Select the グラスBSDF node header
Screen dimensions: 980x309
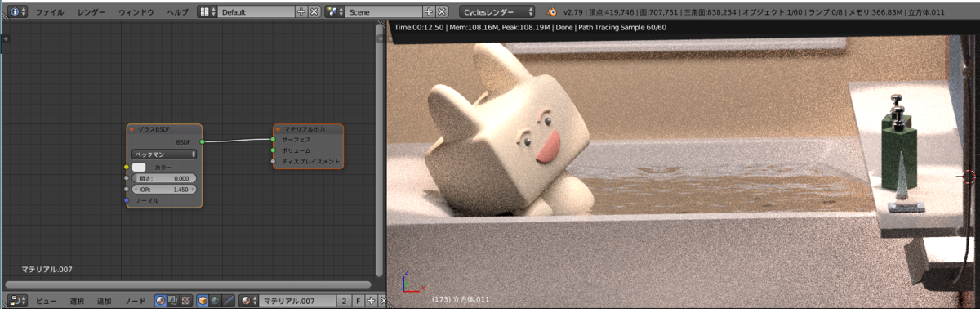tap(164, 130)
